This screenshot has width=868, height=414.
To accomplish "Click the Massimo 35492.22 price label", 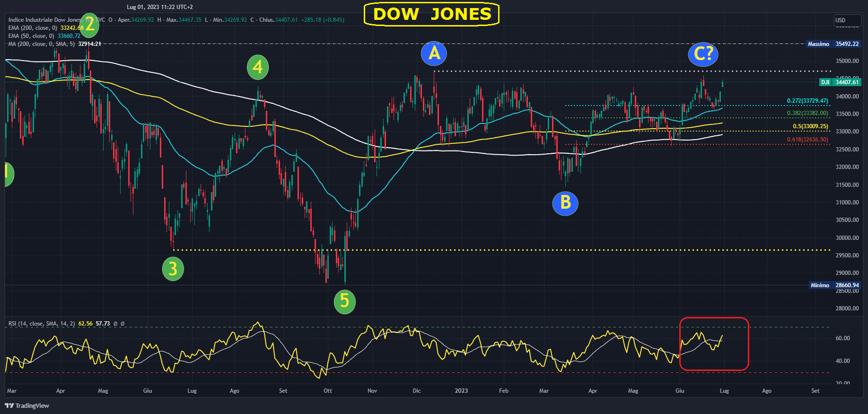I will click(x=833, y=44).
